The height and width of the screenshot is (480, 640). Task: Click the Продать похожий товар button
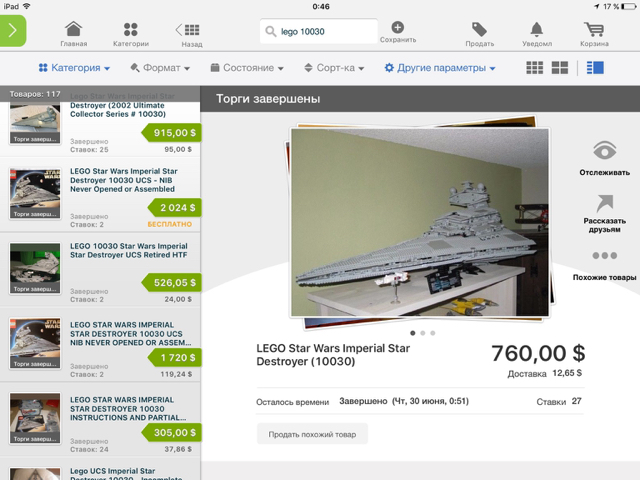pos(312,434)
